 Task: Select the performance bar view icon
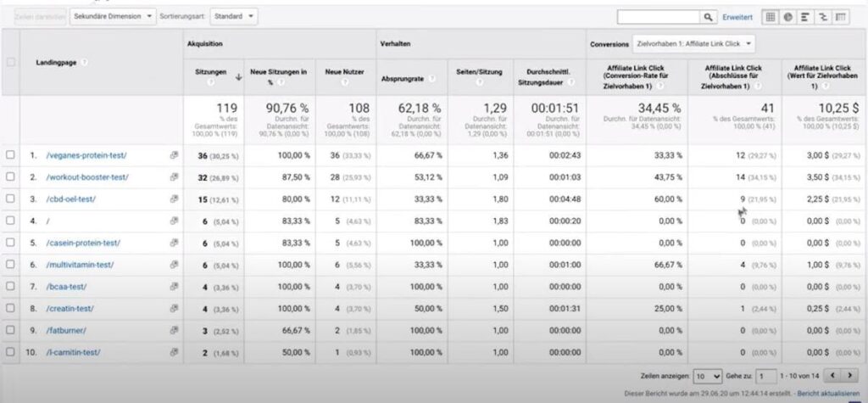tap(805, 17)
